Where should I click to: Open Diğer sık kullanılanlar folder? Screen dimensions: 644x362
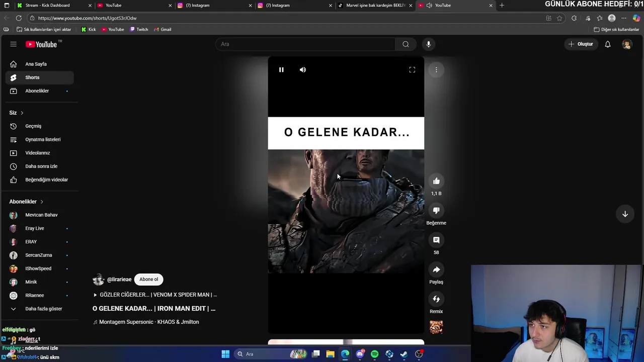(616, 30)
